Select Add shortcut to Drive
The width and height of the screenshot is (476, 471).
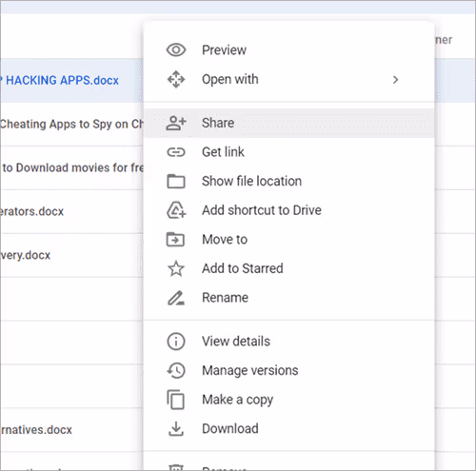[x=289, y=210]
